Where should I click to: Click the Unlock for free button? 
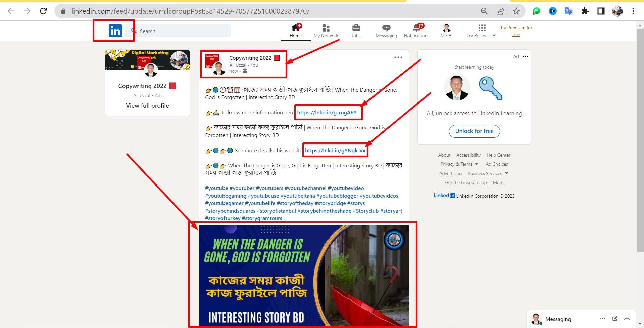474,131
